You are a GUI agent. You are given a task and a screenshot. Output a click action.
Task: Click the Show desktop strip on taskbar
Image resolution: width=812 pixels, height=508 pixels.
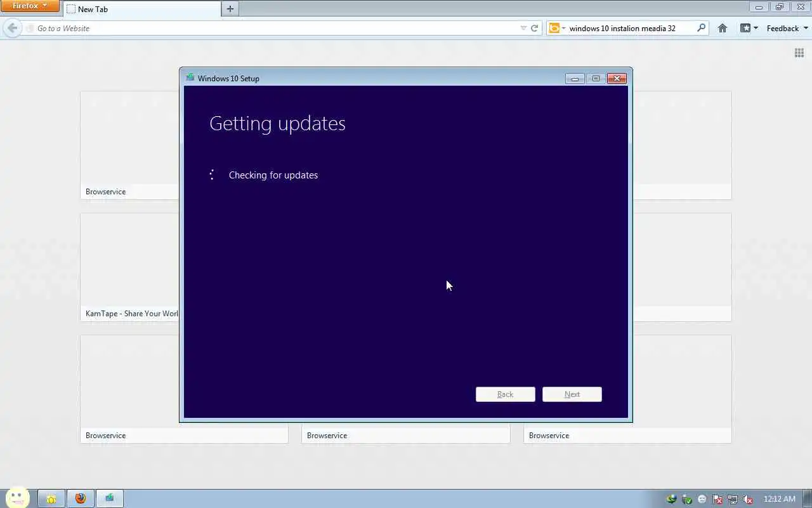tap(807, 499)
